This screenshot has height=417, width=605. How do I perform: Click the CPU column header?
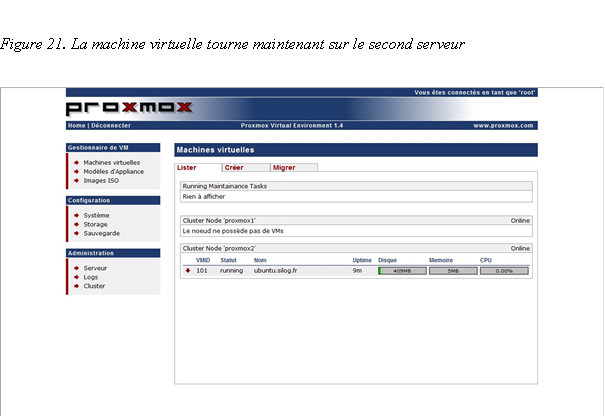point(486,260)
